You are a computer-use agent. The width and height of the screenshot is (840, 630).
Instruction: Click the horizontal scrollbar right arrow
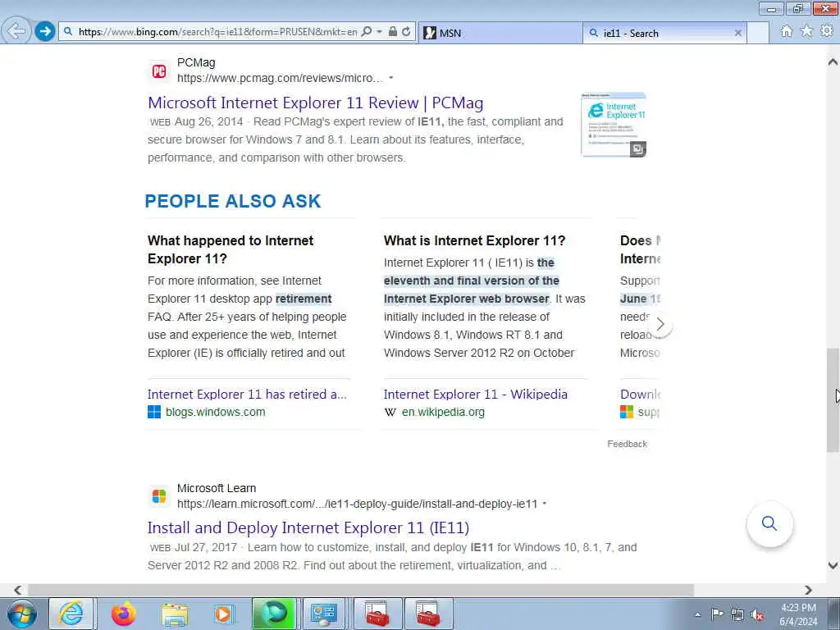tap(808, 590)
